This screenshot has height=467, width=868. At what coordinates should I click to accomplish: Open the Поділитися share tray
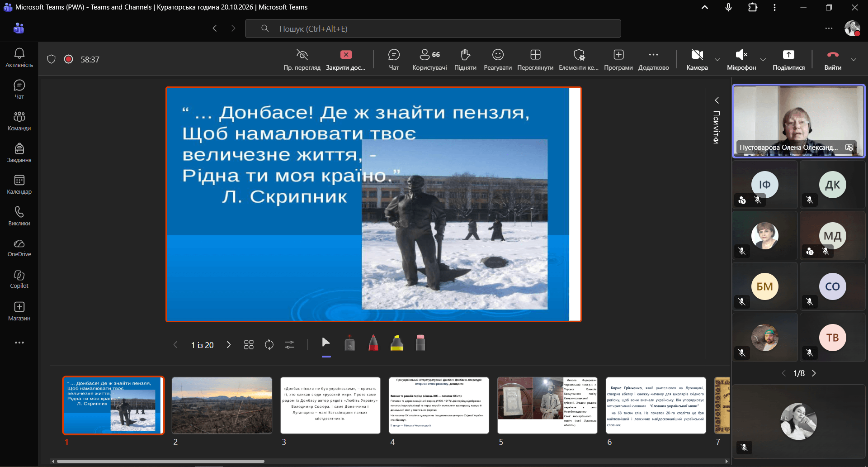click(788, 60)
